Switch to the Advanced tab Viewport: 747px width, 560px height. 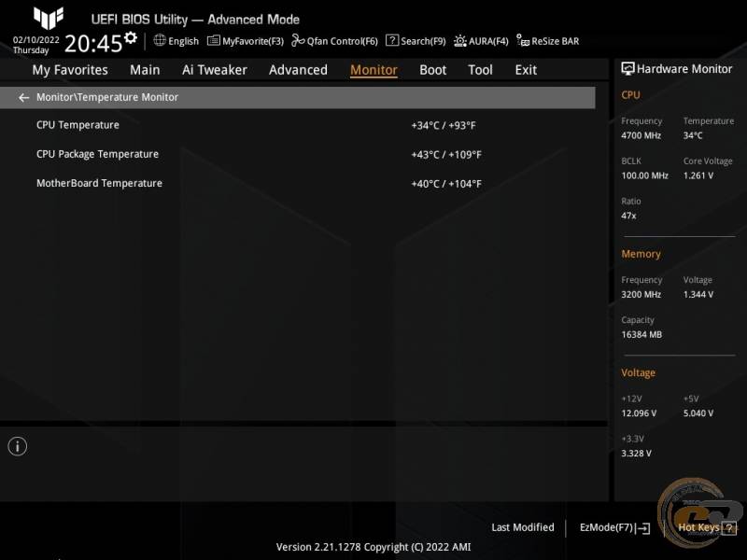click(298, 70)
